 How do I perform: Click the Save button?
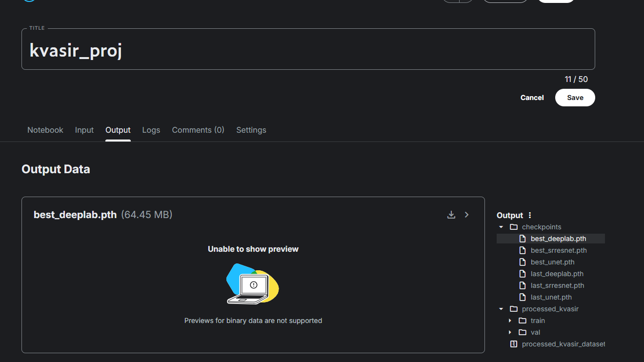tap(575, 98)
